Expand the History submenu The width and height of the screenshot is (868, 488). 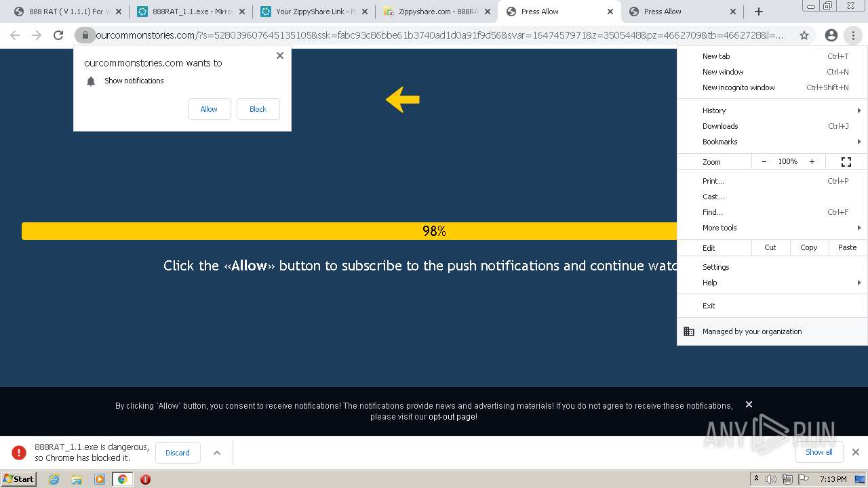tap(772, 110)
